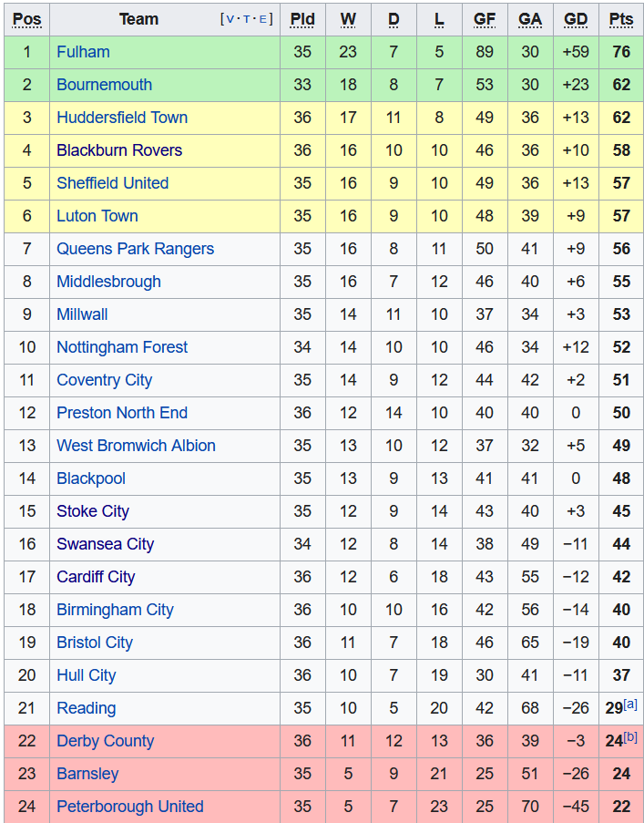This screenshot has height=823, width=644.
Task: Click the Preston North End link
Action: 122,413
